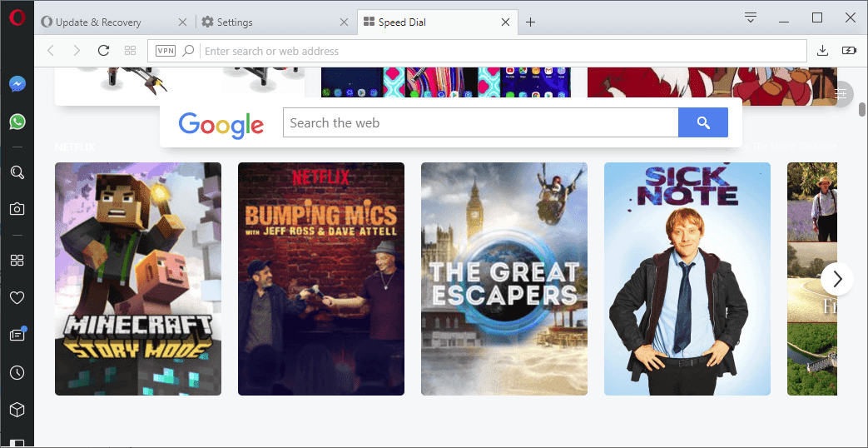Click the Google logo
Image resolution: width=868 pixels, height=448 pixels.
click(x=221, y=125)
